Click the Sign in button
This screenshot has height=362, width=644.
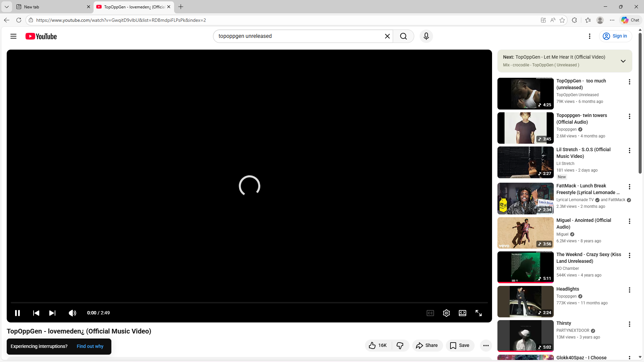coord(615,36)
